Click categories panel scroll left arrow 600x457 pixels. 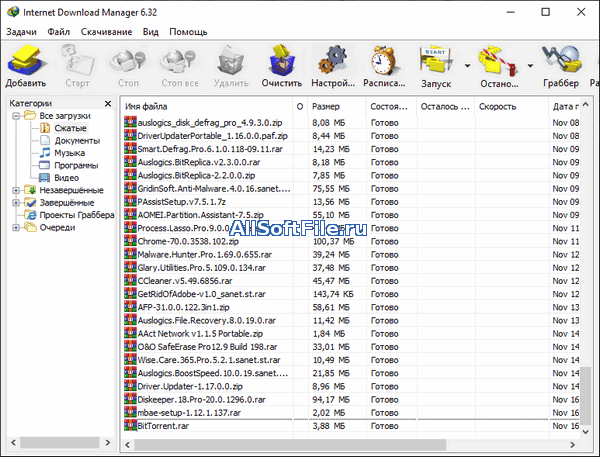[13, 443]
